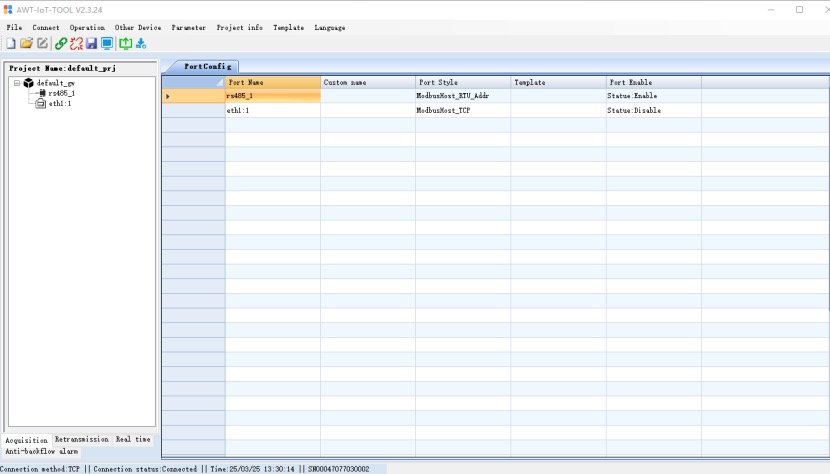Viewport: 830px width, 474px height.
Task: Click the empty Template cell for eth1:1
Action: click(558, 110)
